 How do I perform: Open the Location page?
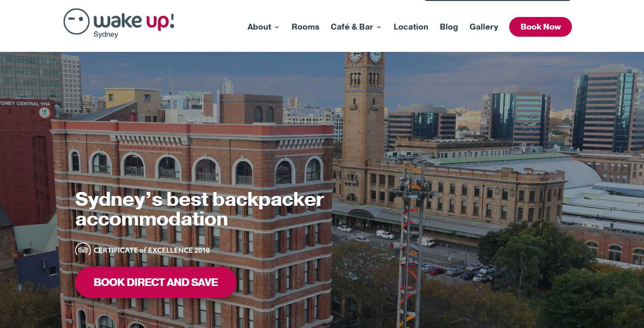pos(411,27)
